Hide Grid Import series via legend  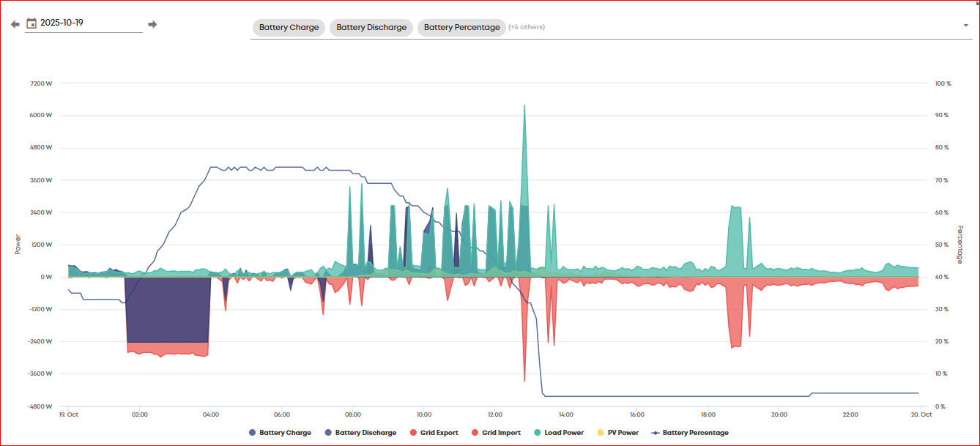(x=496, y=433)
